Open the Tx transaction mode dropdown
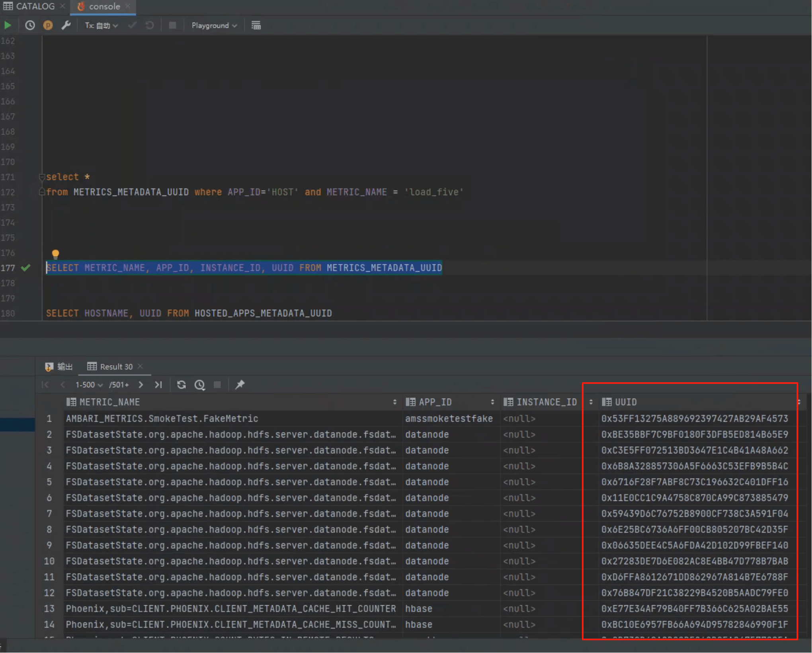The image size is (812, 653). [x=101, y=25]
